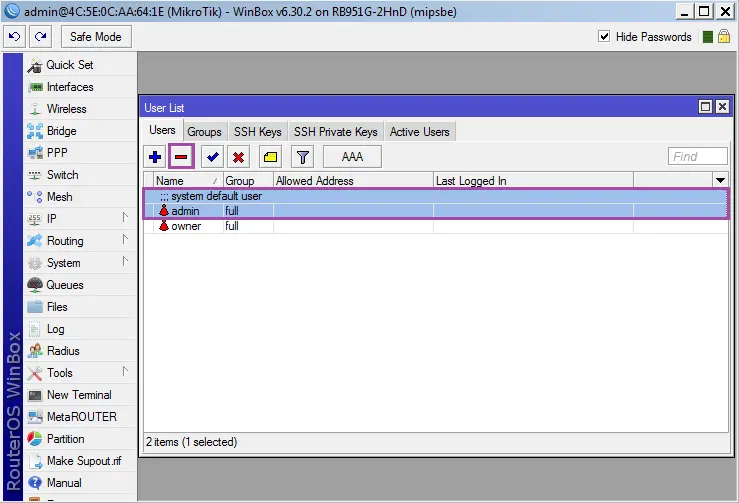The image size is (739, 503).
Task: Expand the Tools submenu arrow
Action: coord(125,371)
